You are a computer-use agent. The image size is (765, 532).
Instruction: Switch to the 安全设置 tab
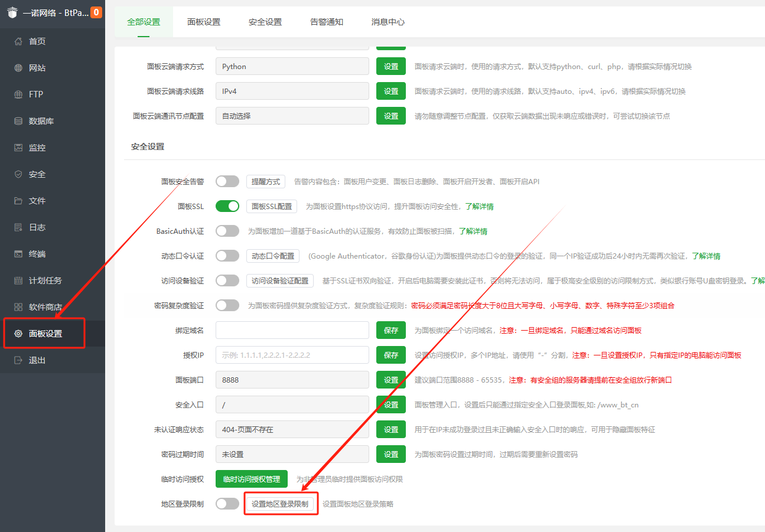point(265,22)
